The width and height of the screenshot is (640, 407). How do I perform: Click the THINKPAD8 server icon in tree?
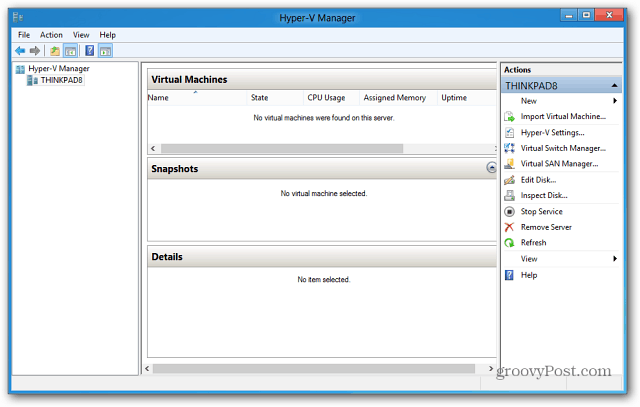tap(32, 80)
